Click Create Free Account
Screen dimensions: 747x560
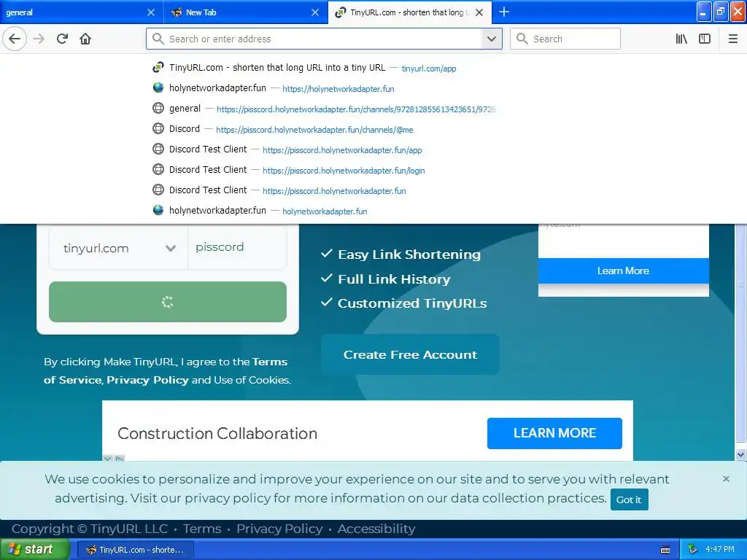click(x=410, y=354)
